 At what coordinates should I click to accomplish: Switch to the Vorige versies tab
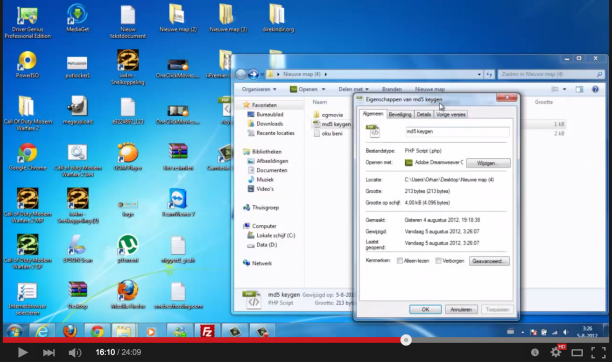coord(451,114)
